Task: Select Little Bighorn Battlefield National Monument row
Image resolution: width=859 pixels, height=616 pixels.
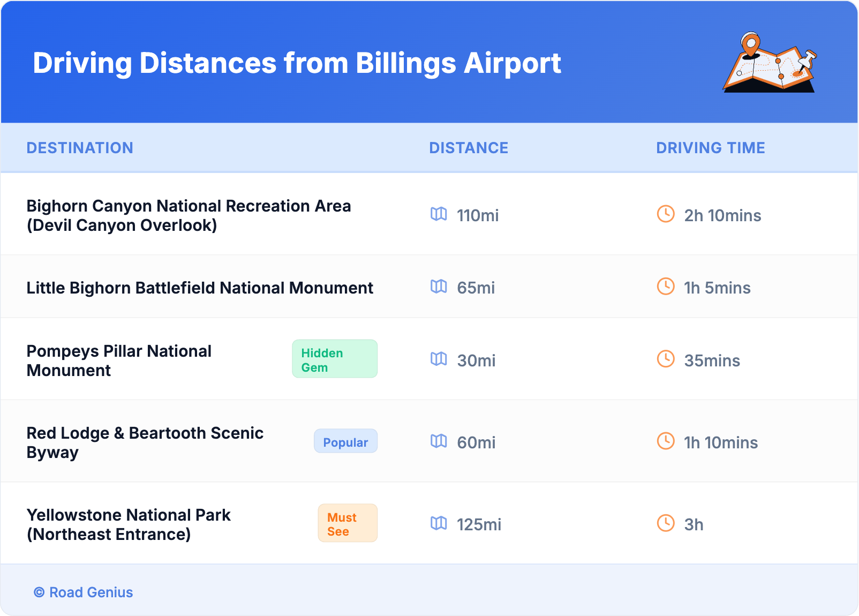Action: click(200, 288)
